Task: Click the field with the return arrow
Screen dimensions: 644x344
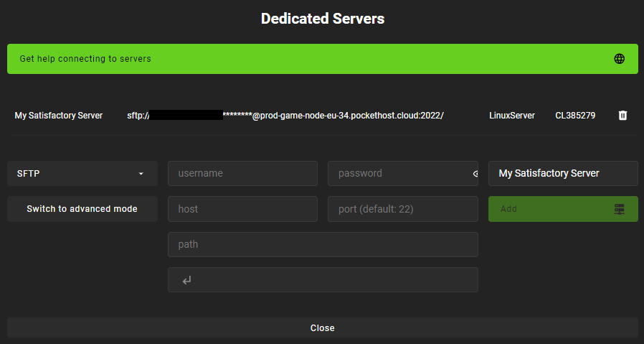Action: (x=323, y=280)
